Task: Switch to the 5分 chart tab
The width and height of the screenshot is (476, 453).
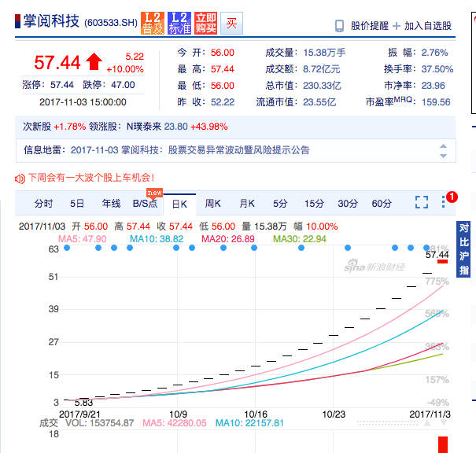Action: (280, 203)
